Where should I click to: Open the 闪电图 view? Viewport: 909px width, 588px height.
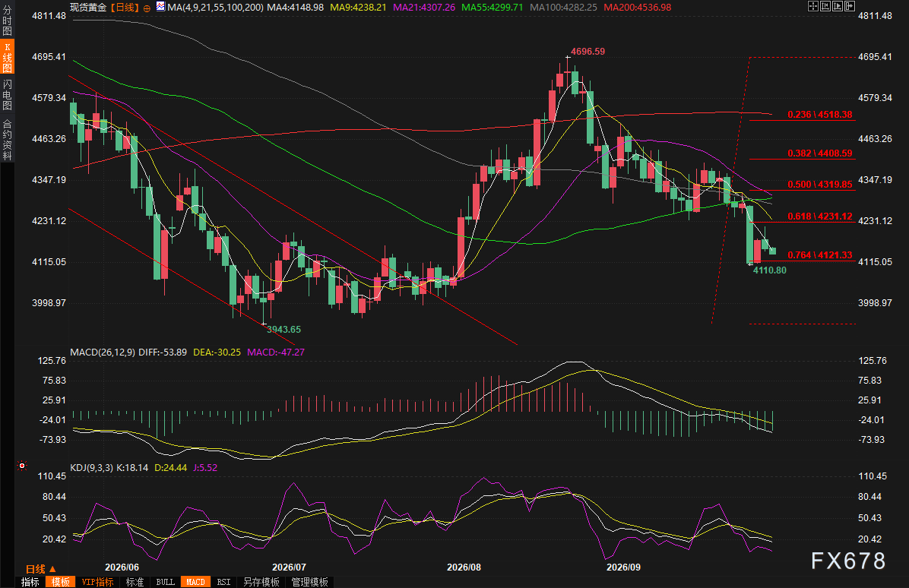[7, 95]
